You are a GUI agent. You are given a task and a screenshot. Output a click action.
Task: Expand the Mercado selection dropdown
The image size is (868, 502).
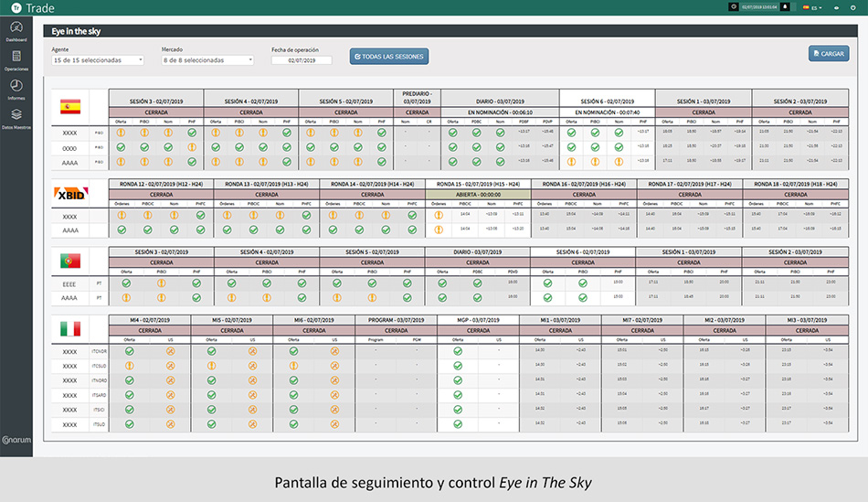click(207, 60)
